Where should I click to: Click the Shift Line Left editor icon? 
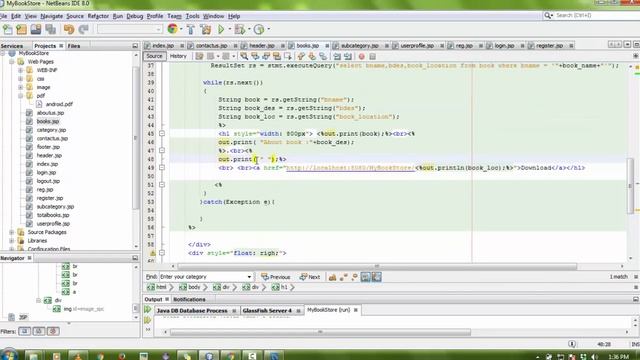tap(337, 56)
